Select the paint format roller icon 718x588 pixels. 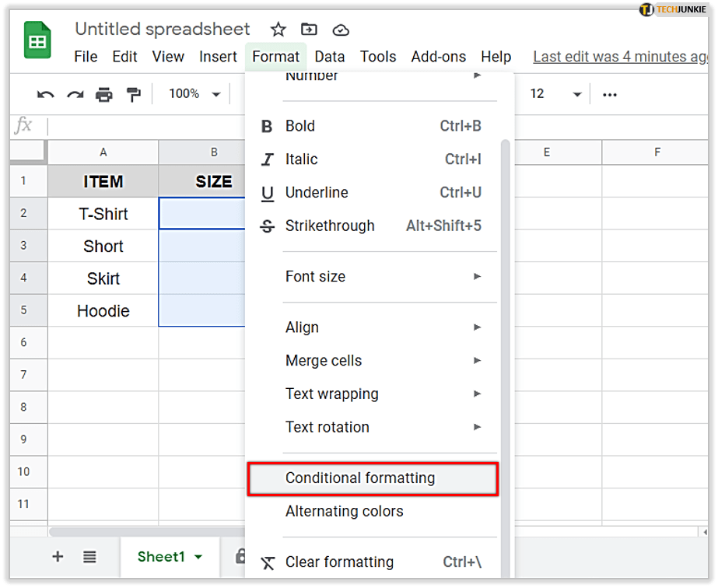point(134,94)
